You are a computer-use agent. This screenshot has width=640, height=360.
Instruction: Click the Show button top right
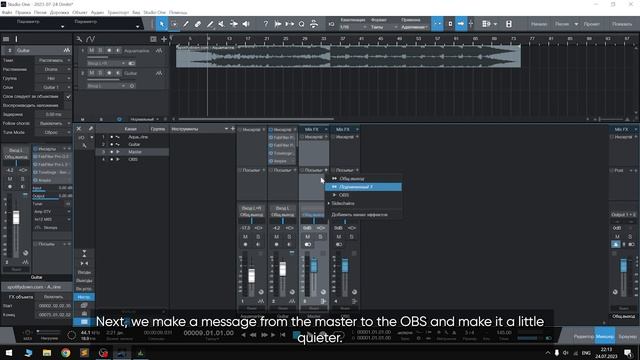(x=622, y=24)
